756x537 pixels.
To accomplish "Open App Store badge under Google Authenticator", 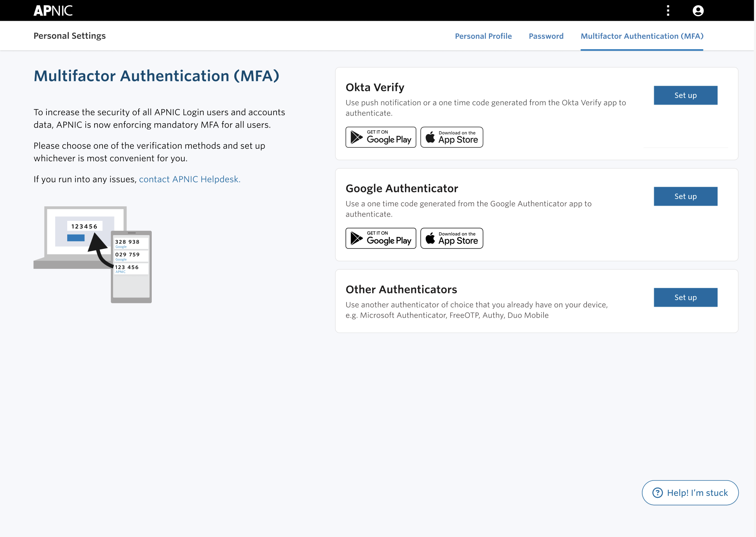I will click(452, 238).
